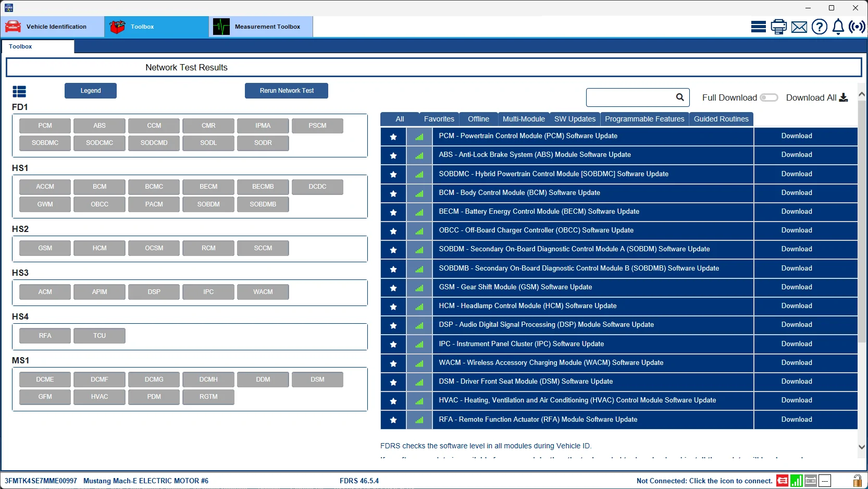
Task: Click VIN 3FMTK4SE7MME00097 in status bar
Action: pos(41,481)
